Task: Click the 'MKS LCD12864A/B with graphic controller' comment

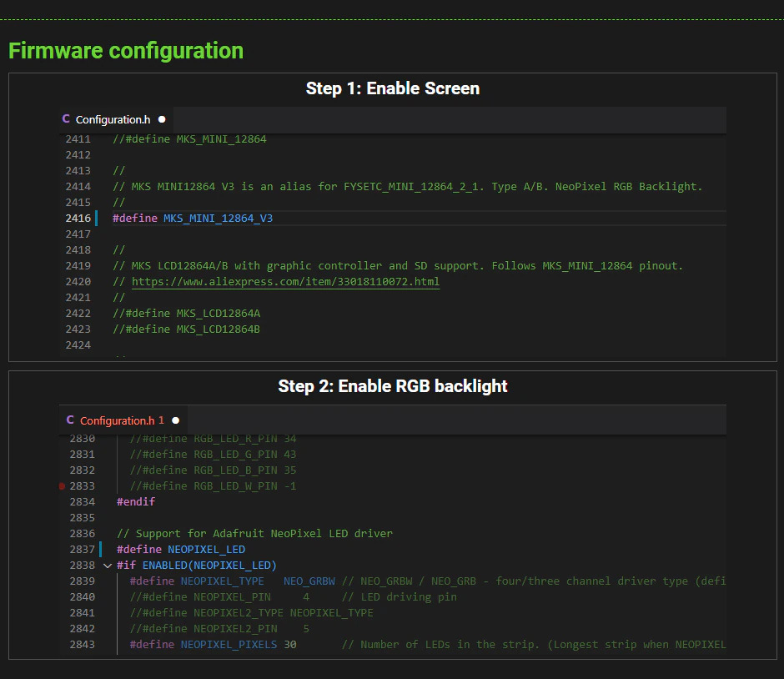Action: 398,265
